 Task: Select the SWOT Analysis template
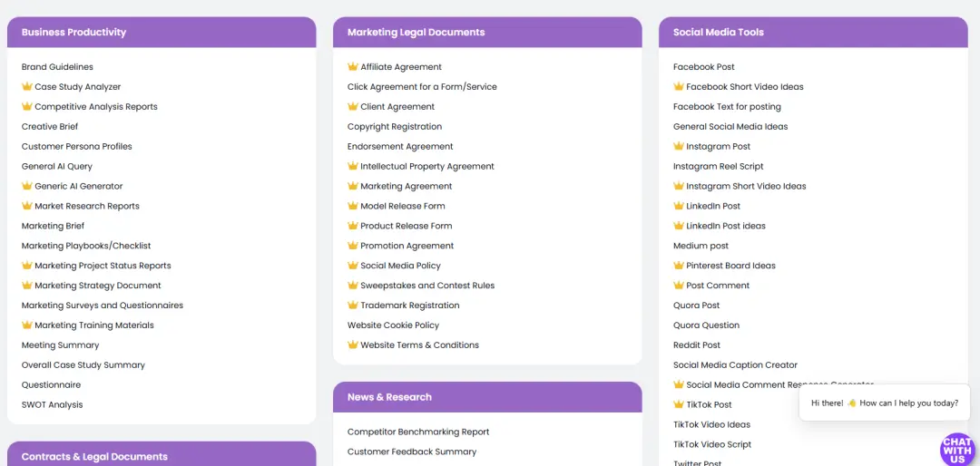[x=52, y=405]
